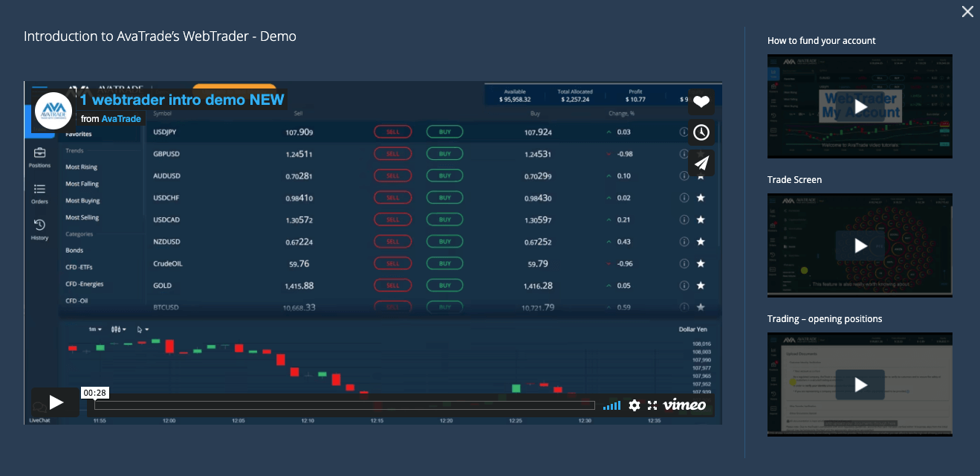Click the AvaTrade round avatar logo

click(53, 111)
